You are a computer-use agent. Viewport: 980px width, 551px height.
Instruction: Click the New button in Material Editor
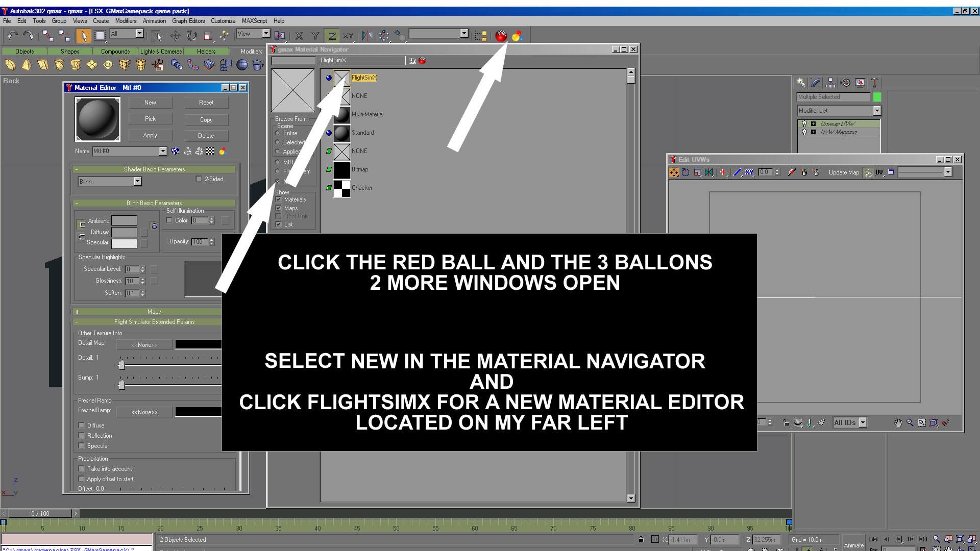(x=150, y=103)
